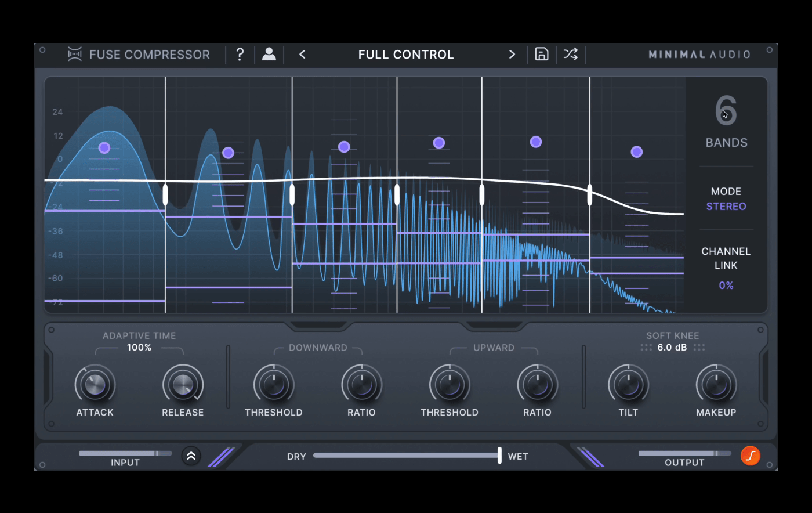This screenshot has height=513, width=812.
Task: Save preset with the floppy disk icon
Action: click(x=541, y=55)
